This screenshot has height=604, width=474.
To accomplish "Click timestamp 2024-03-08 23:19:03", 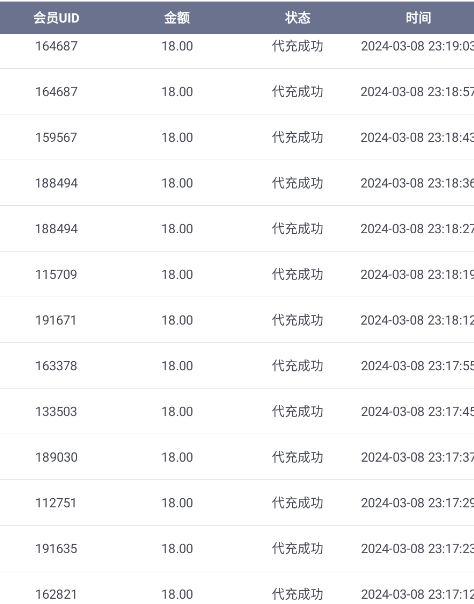I will (417, 46).
